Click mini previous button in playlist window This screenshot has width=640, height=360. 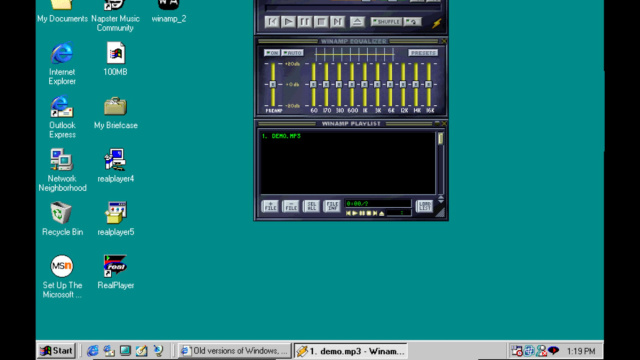click(x=348, y=213)
